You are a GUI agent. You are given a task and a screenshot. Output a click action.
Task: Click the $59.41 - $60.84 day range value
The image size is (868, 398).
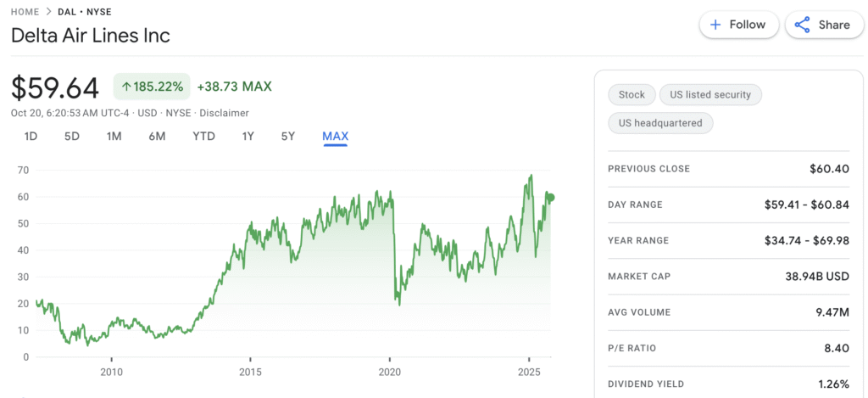point(807,205)
